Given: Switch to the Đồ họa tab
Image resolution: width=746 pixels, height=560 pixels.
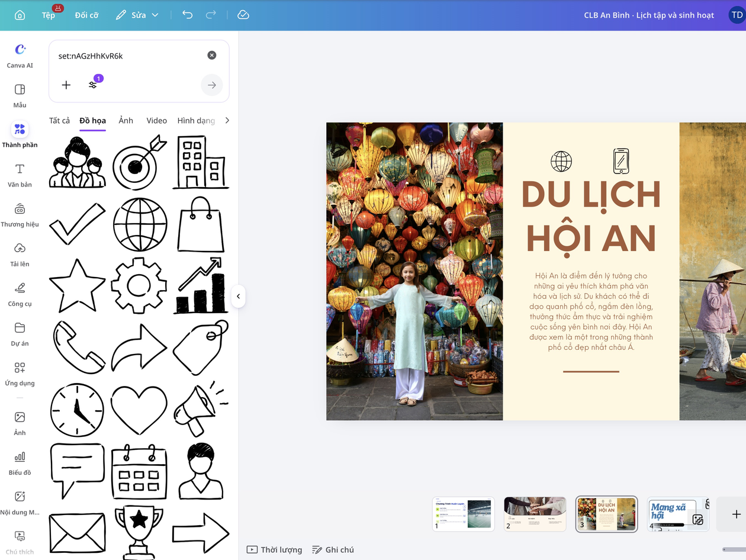Looking at the screenshot, I should (x=92, y=121).
